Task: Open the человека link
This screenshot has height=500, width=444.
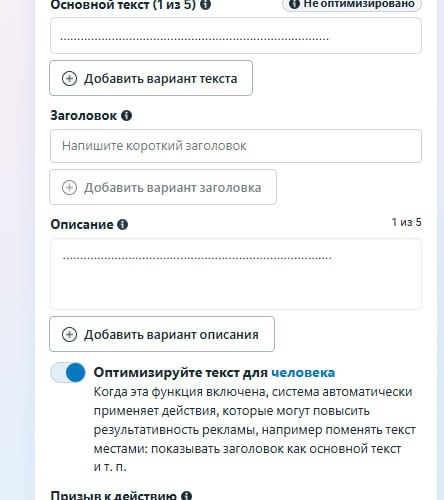Action: click(303, 372)
